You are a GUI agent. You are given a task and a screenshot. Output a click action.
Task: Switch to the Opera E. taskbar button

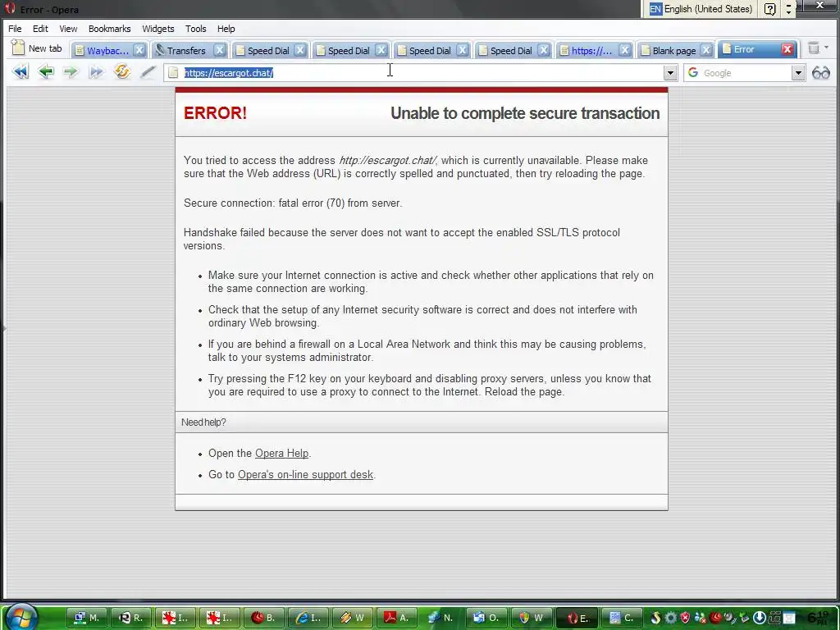[x=576, y=618]
